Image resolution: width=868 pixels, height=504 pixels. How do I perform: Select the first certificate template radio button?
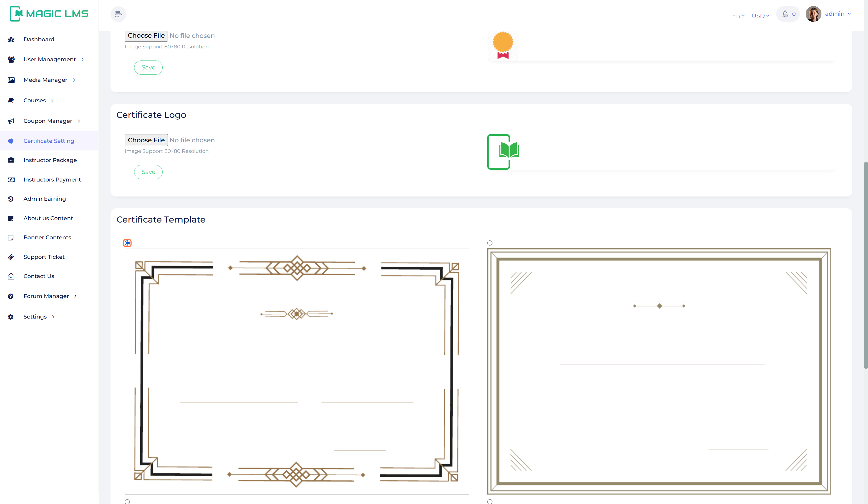[127, 243]
